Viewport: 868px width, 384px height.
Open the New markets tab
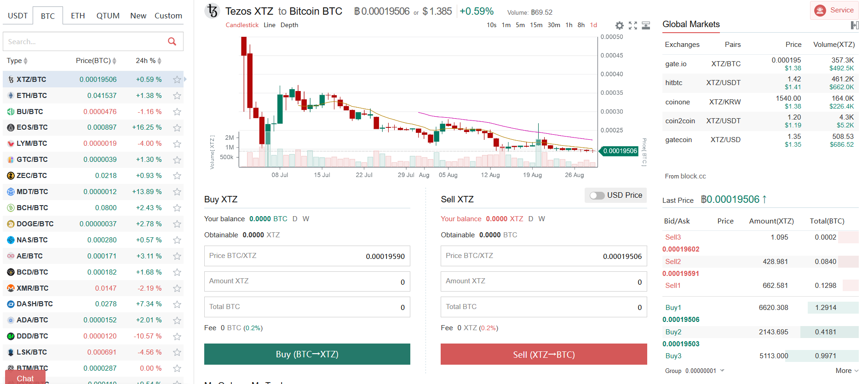coord(138,16)
